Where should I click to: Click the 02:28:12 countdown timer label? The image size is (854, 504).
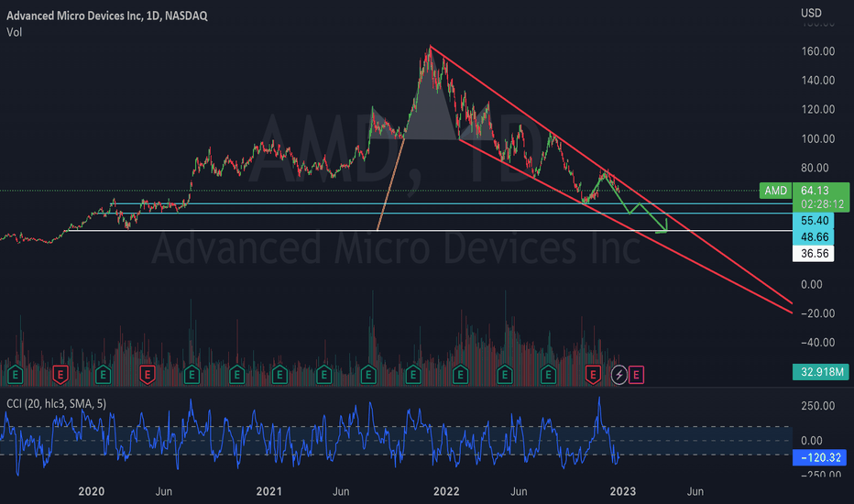pos(821,204)
